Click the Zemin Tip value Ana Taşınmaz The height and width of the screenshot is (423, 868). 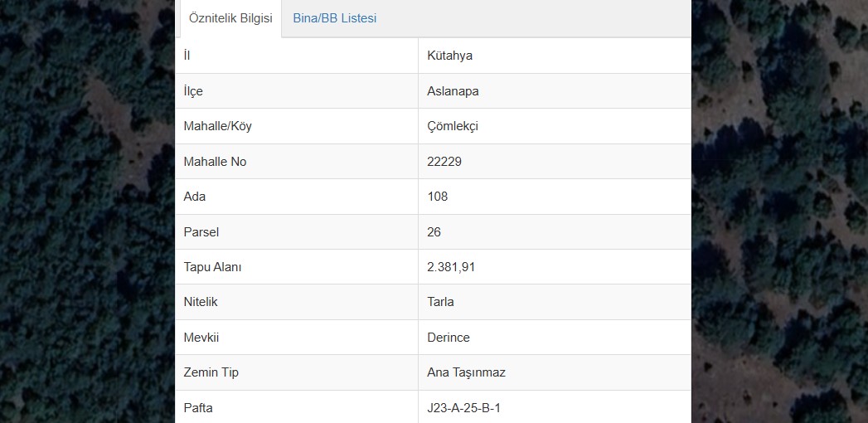point(466,372)
